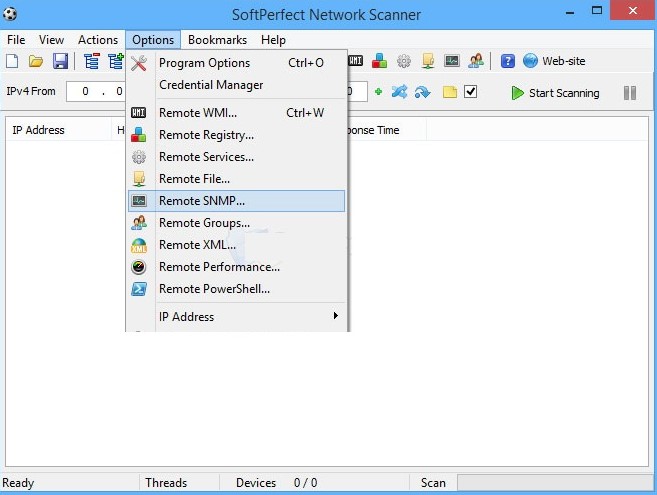
Task: Click the Remote File toolbar icon
Action: [428, 61]
